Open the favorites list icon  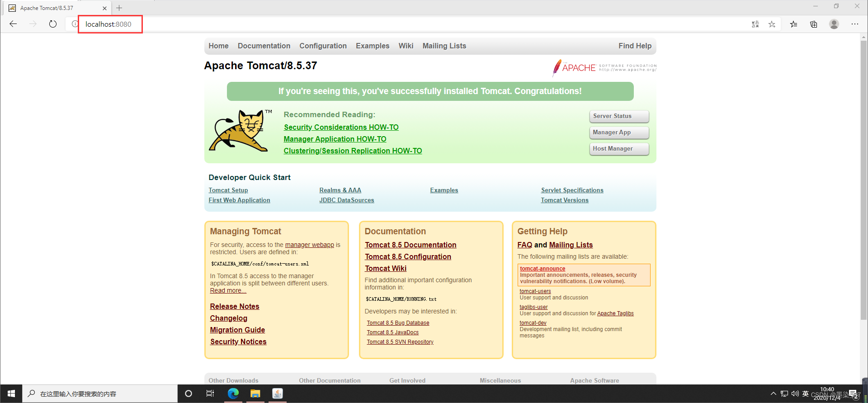[794, 24]
